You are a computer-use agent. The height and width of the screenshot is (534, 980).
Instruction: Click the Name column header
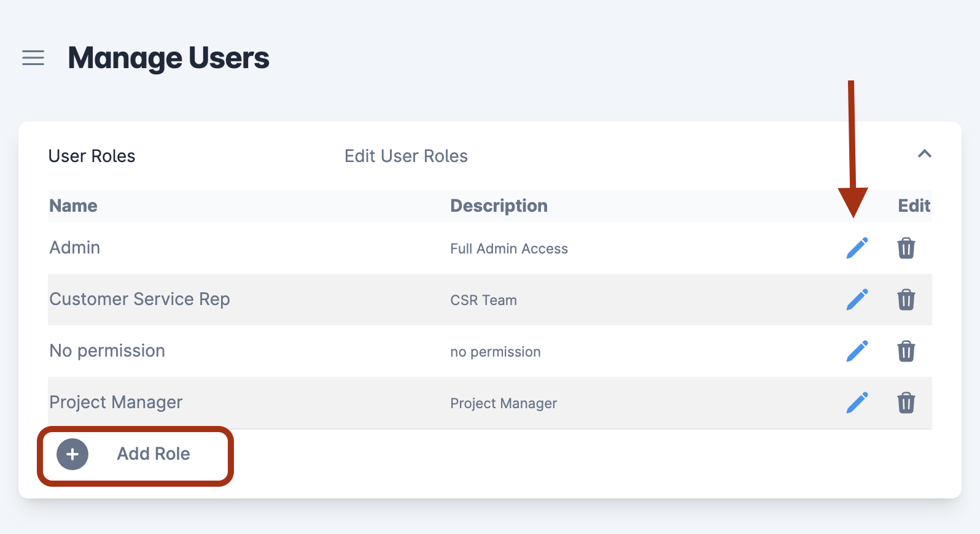click(x=73, y=206)
